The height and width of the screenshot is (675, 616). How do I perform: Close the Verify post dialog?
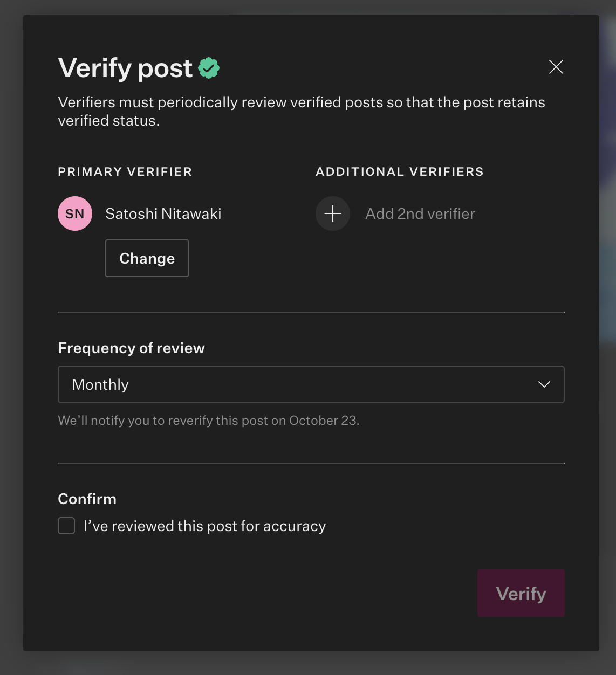tap(556, 67)
